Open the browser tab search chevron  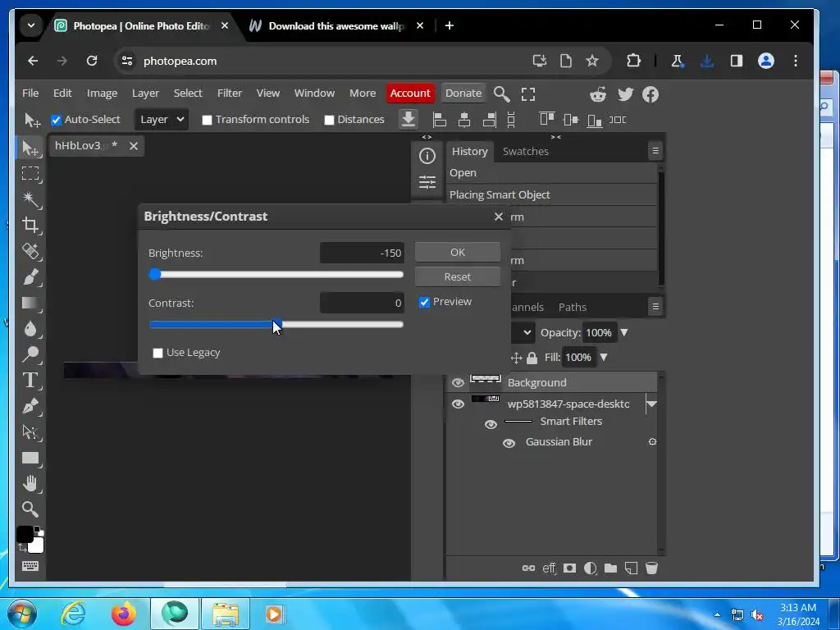click(x=31, y=25)
